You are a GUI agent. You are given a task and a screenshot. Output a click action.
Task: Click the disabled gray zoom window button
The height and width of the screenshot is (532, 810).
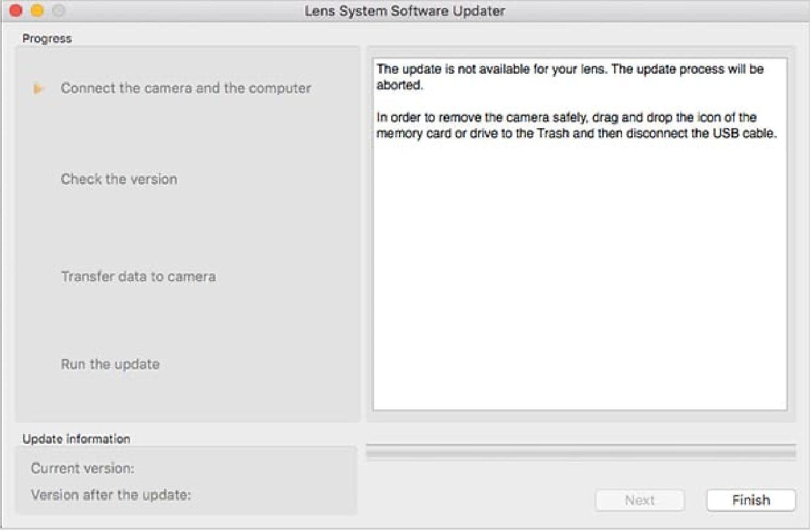(x=58, y=11)
